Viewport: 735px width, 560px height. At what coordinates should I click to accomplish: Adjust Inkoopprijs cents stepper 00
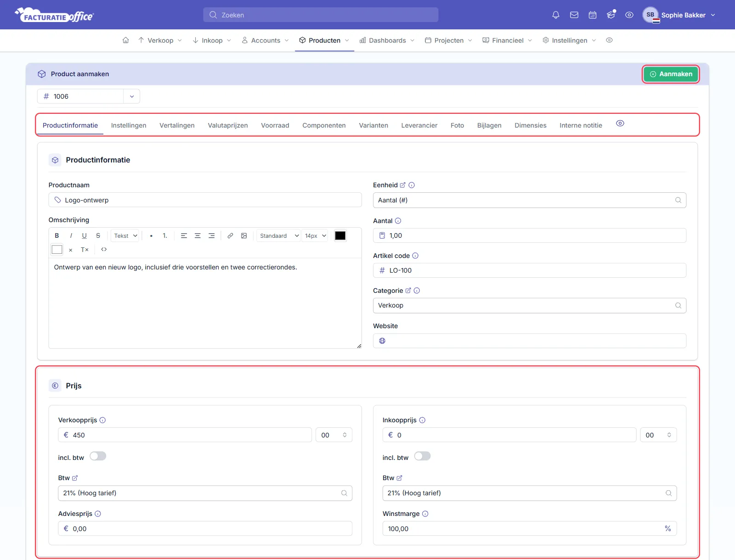coord(658,435)
